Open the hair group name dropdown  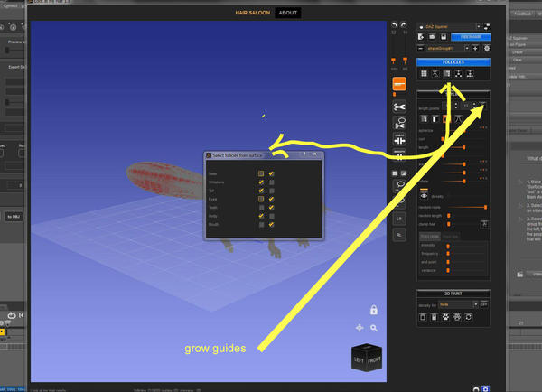tap(467, 49)
